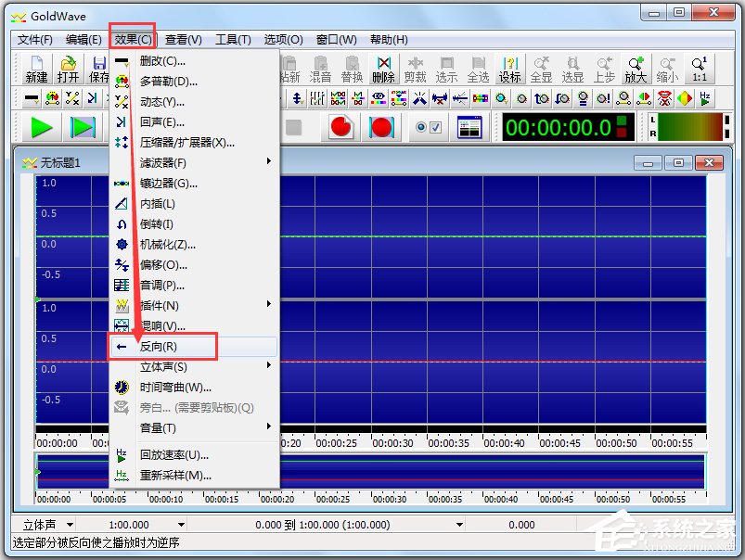The image size is (745, 560).
Task: Choose 压缩器/扩展器(X)... effect
Action: (x=194, y=143)
